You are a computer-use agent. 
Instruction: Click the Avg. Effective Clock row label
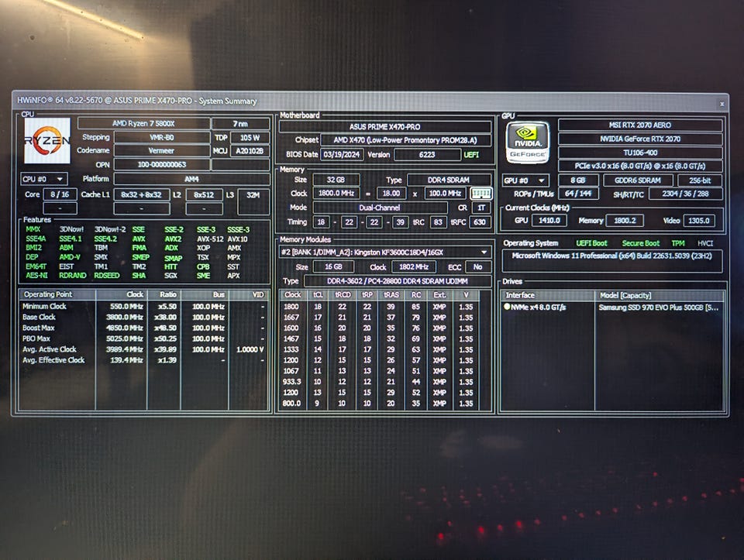[53, 360]
